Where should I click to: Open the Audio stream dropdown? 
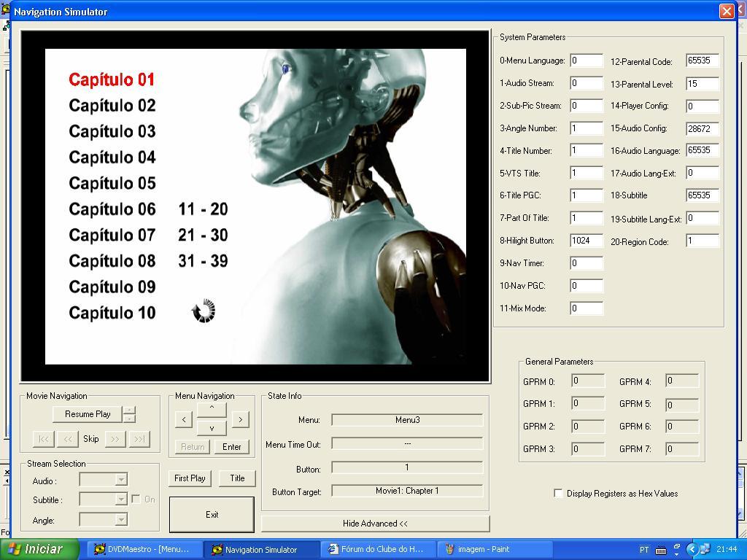[x=121, y=480]
